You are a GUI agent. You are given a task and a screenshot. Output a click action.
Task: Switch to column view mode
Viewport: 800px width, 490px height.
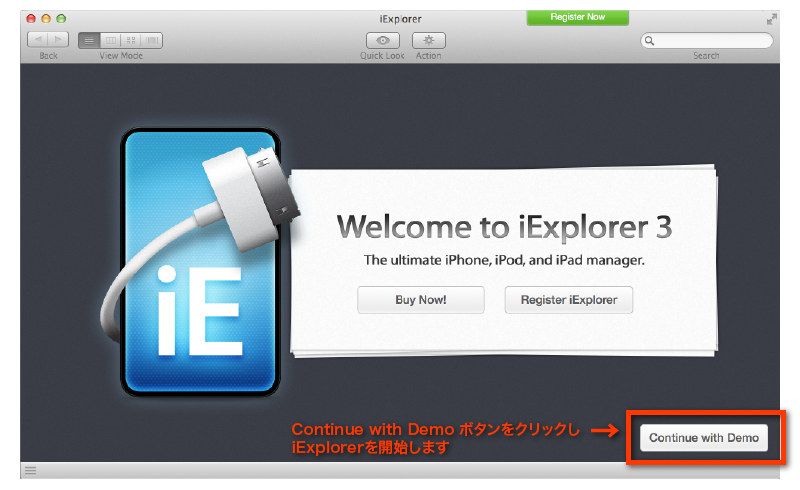[x=111, y=40]
